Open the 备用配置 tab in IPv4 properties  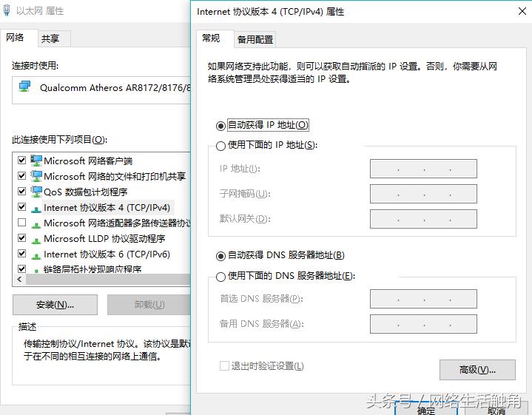[255, 40]
